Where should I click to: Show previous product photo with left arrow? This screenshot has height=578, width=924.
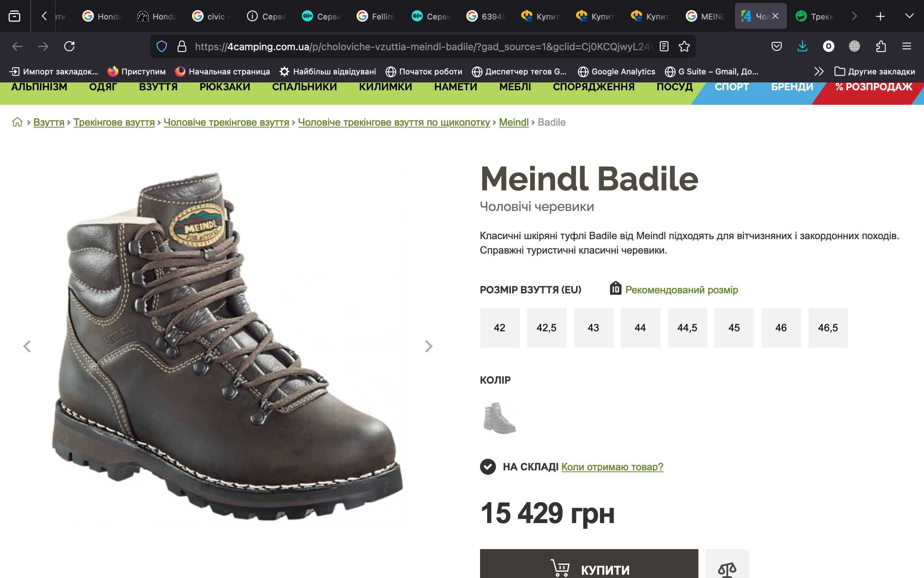click(x=27, y=346)
